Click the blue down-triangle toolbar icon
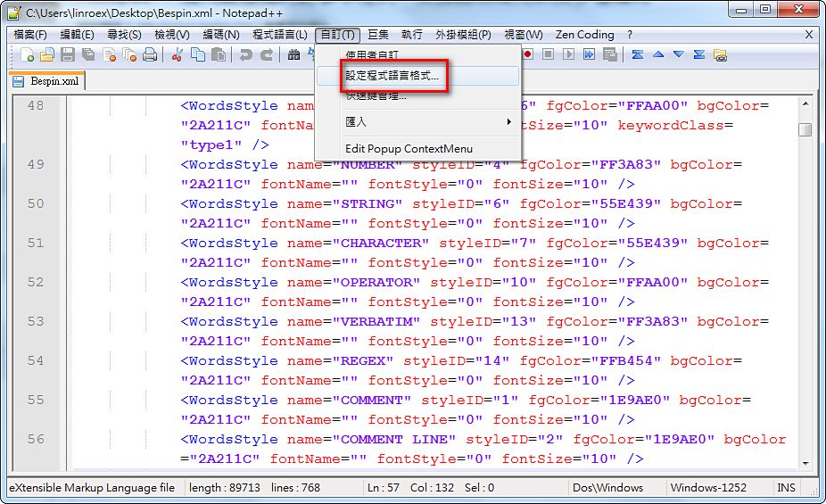 click(x=679, y=54)
